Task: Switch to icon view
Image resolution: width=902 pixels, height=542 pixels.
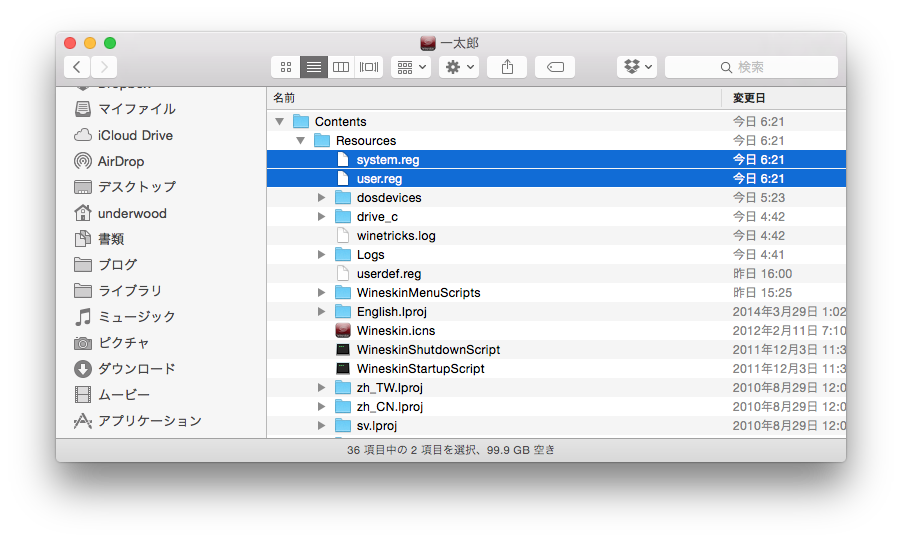Action: point(286,67)
